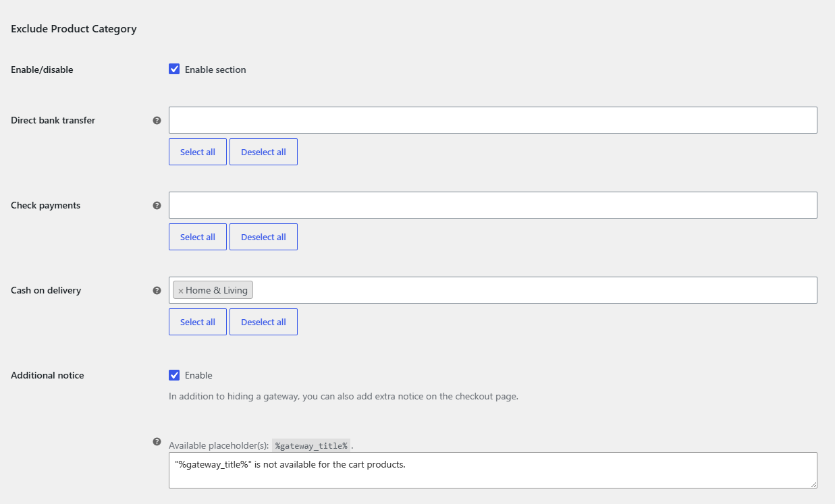Deselect all categories for Direct bank transfer
Viewport: 835px width, 504px height.
tap(263, 152)
